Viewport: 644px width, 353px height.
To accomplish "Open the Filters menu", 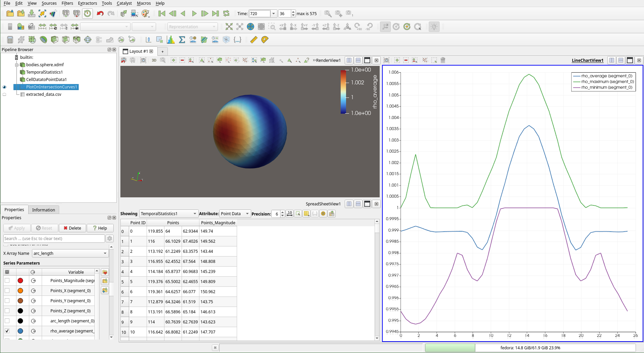I will point(67,3).
